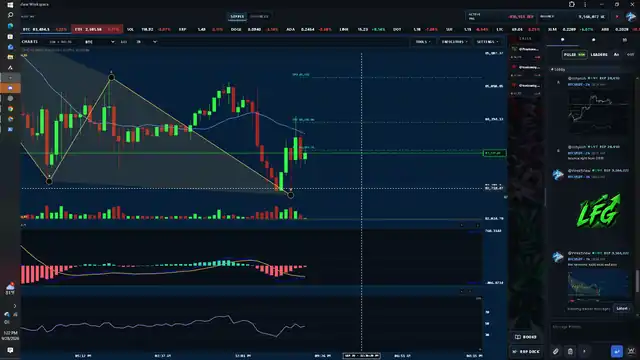Click the red icon beside the balance
640x360 pixels.
tap(617, 17)
